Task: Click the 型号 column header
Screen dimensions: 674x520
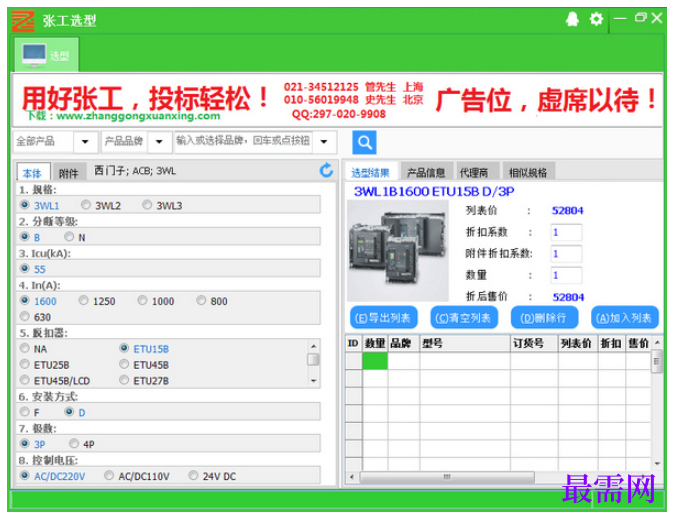Action: (465, 343)
